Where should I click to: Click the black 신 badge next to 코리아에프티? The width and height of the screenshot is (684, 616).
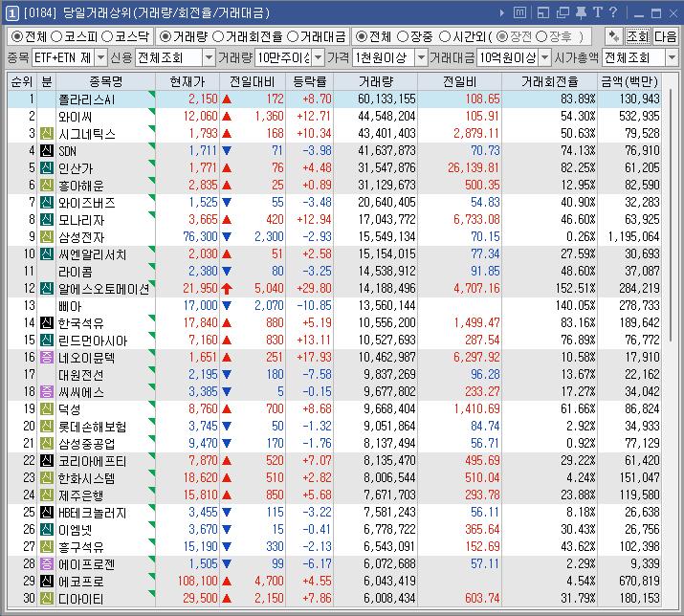point(47,460)
